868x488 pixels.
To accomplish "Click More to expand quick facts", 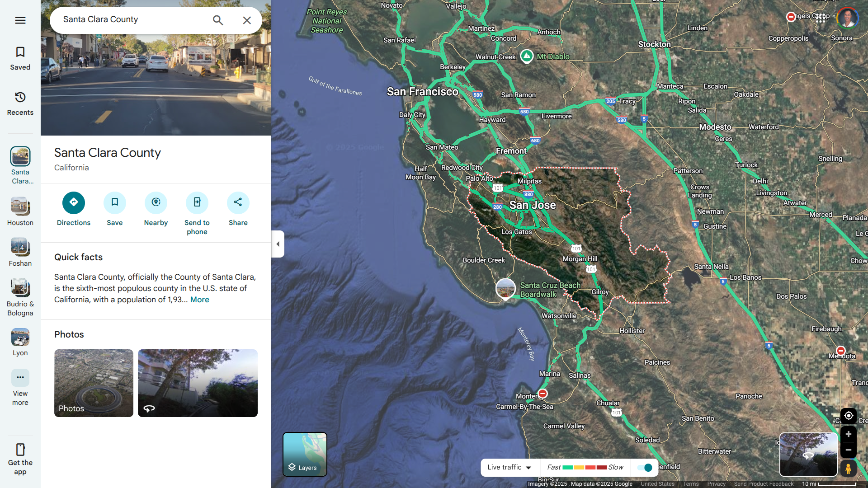I will pos(200,300).
